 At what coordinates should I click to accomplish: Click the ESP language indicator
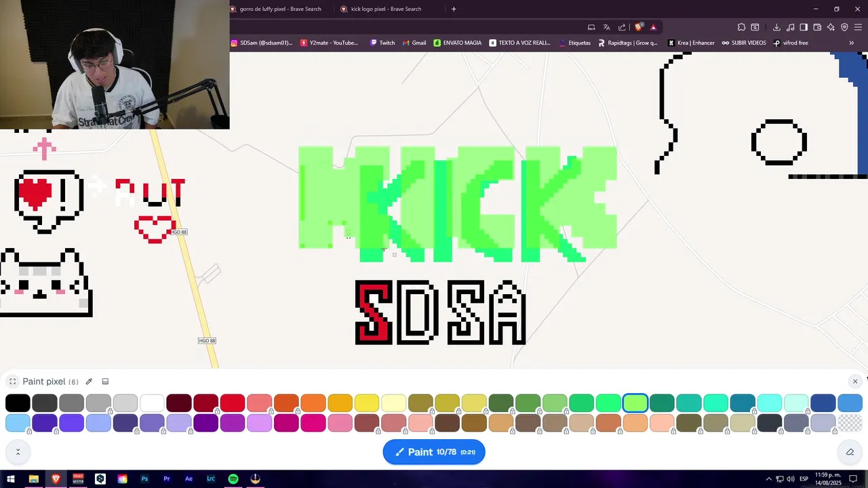(x=804, y=479)
